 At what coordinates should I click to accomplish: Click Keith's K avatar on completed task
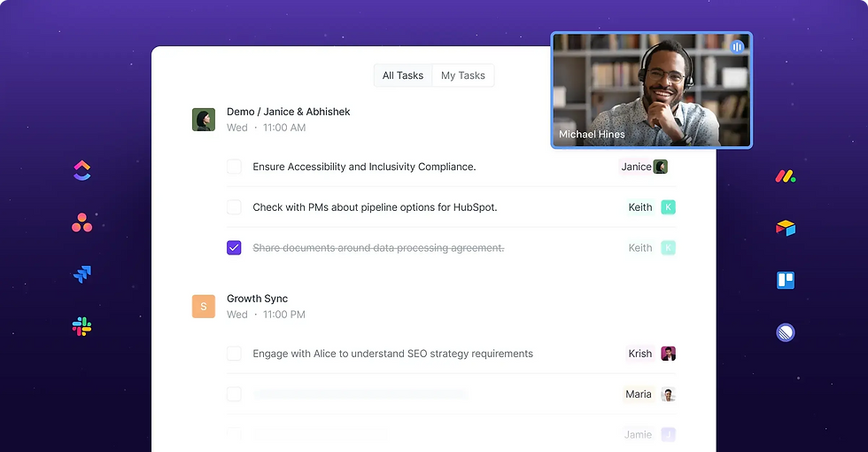click(668, 247)
